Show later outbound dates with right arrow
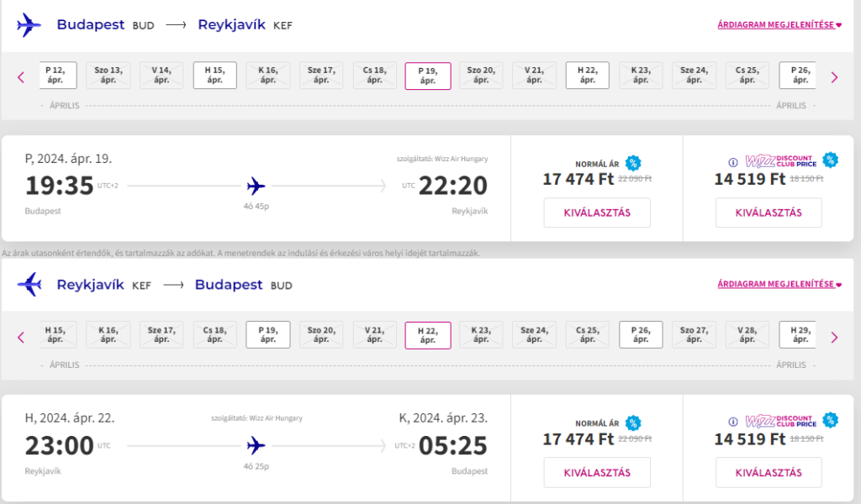This screenshot has width=861, height=504. click(834, 78)
